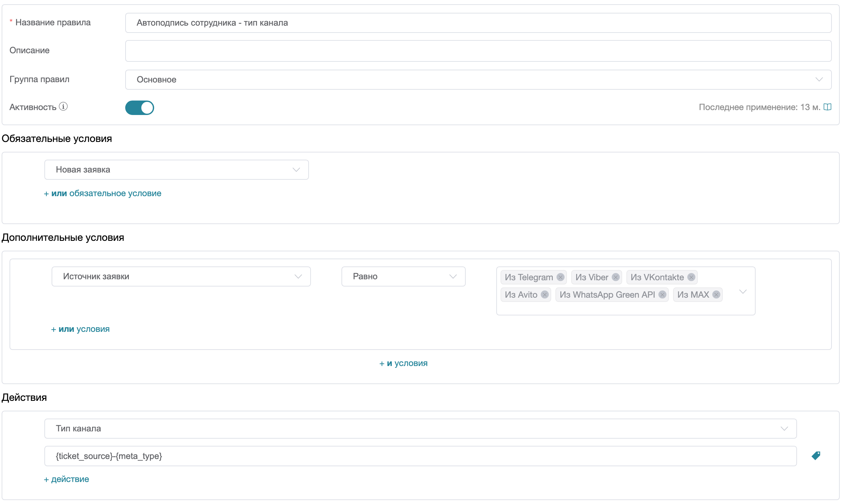Expand the Новая заявка condition dropdown
The width and height of the screenshot is (844, 504).
(x=176, y=170)
